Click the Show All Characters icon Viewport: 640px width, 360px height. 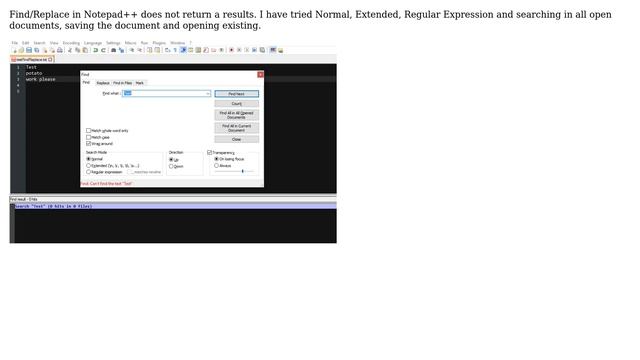(x=175, y=50)
